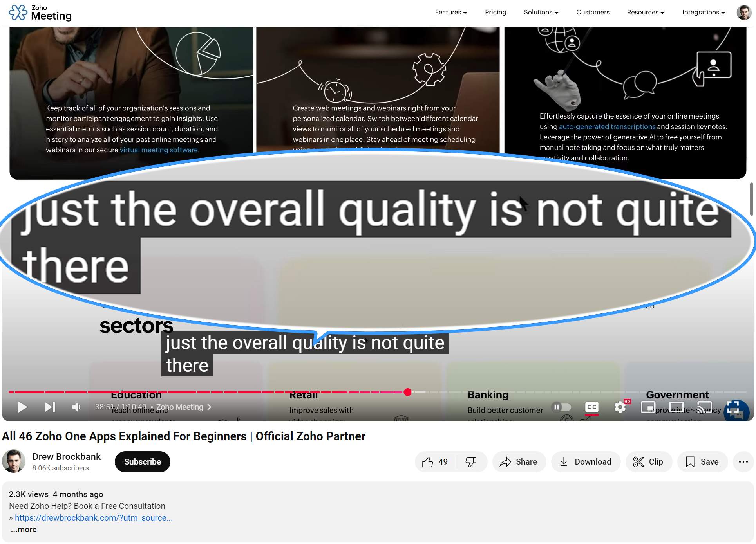Enable miniplayer mode
Image resolution: width=756 pixels, height=544 pixels.
[648, 407]
